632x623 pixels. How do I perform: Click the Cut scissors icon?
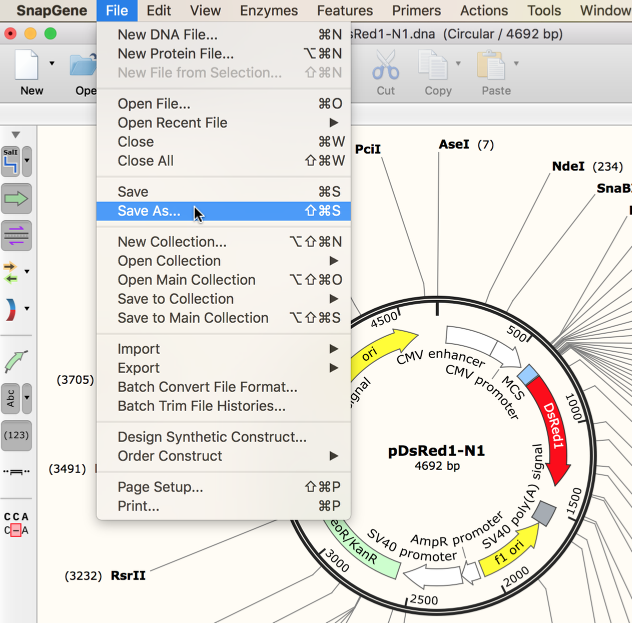coord(386,64)
